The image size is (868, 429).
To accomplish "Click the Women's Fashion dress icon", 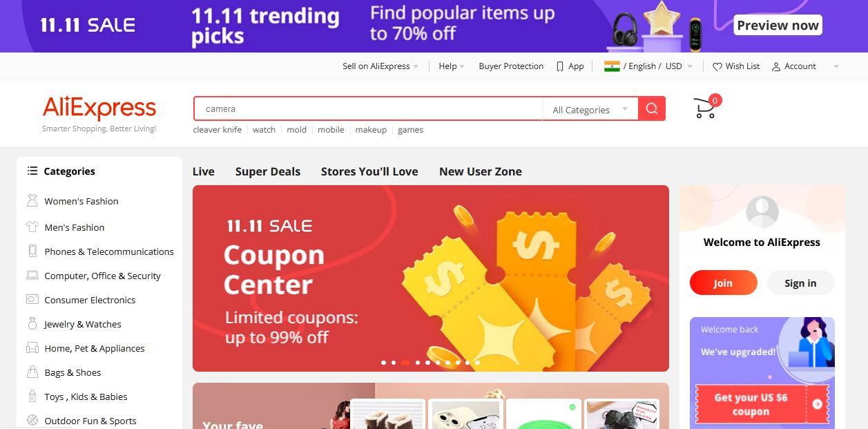I will [x=32, y=201].
